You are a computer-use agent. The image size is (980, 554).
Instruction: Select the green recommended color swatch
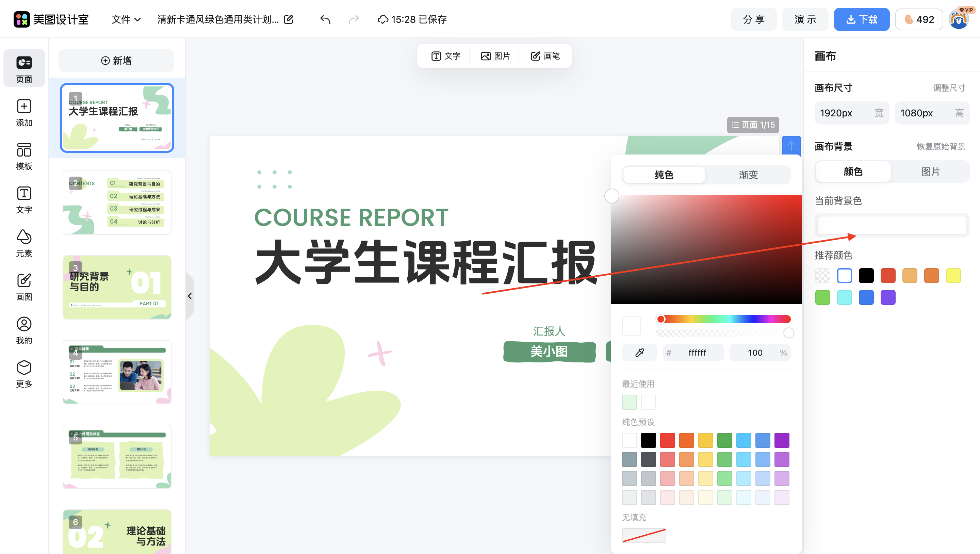coord(822,297)
